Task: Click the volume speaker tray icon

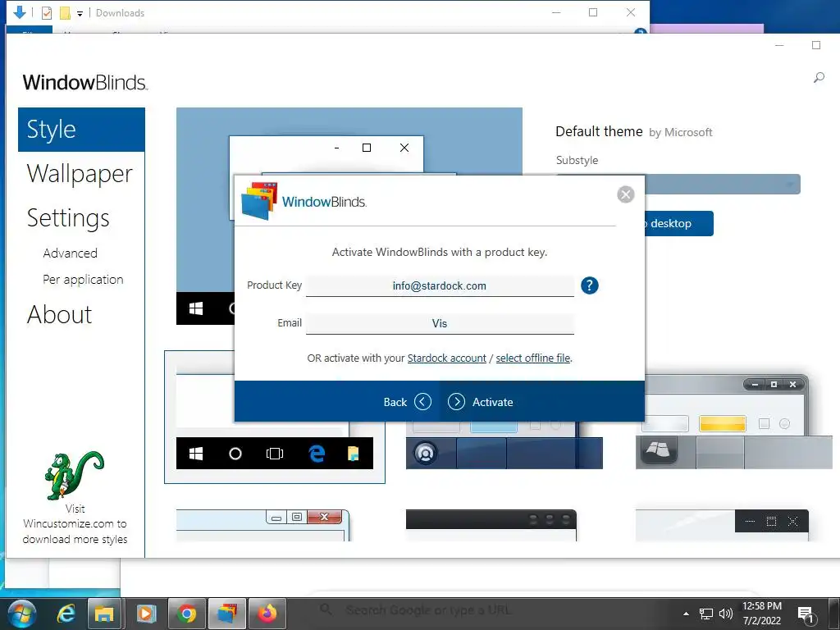Action: (x=726, y=614)
